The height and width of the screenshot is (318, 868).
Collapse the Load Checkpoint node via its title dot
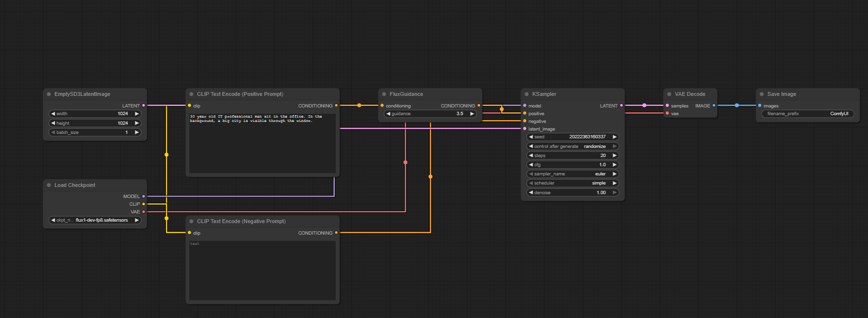click(49, 185)
